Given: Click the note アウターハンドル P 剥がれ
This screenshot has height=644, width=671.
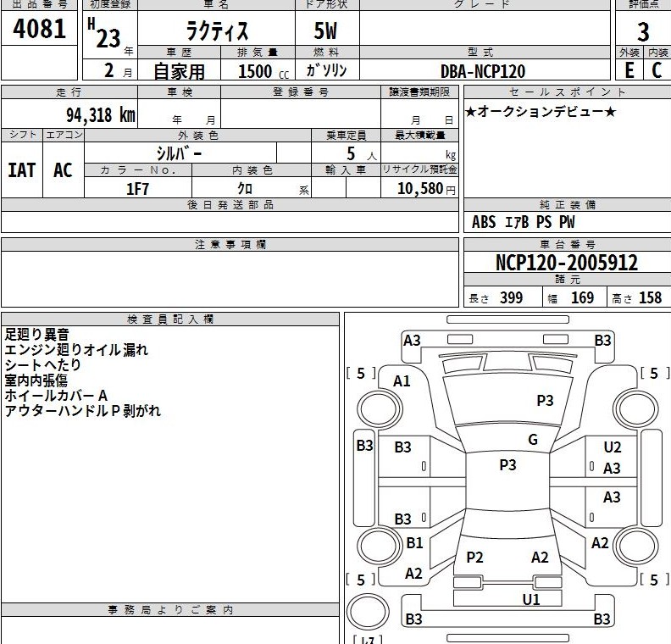Looking at the screenshot, I should [x=82, y=410].
